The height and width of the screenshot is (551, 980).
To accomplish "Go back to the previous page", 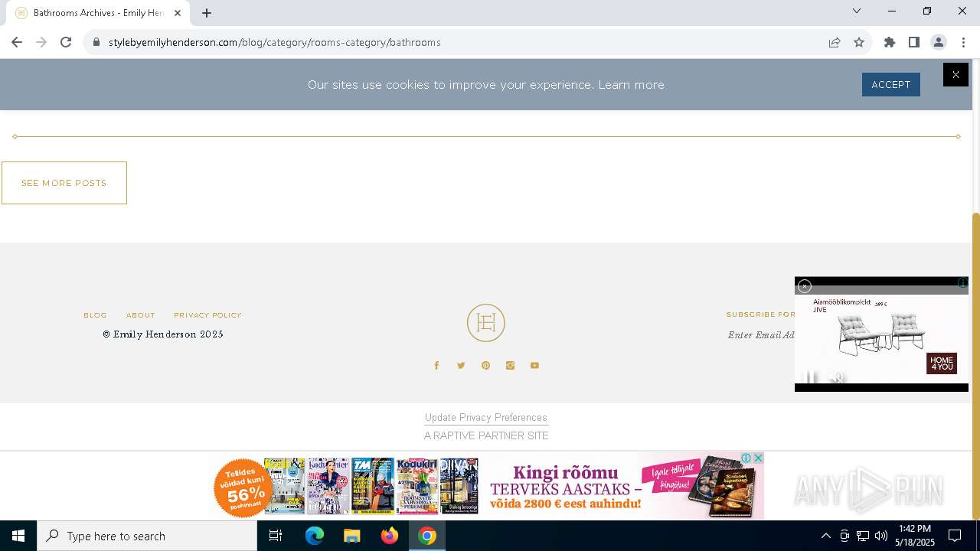I will (17, 42).
